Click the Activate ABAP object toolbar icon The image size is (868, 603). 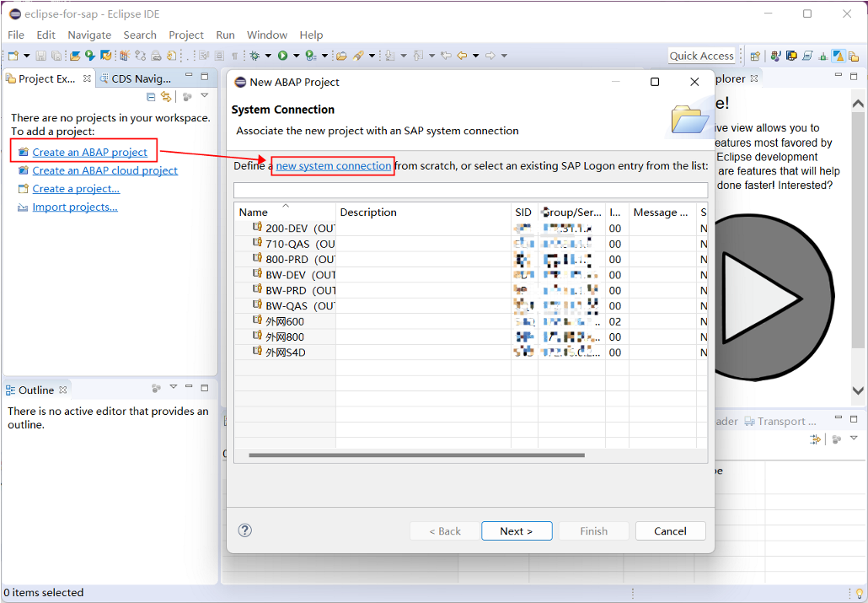click(x=125, y=56)
